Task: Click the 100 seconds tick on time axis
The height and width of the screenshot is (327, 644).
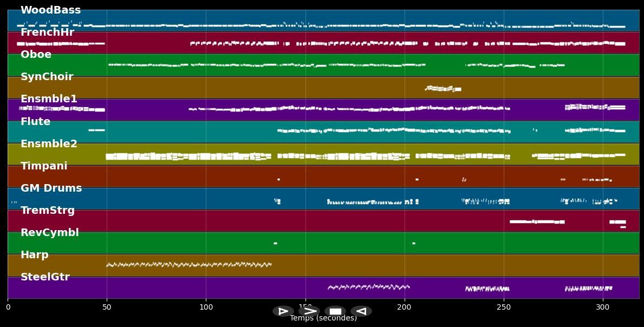Action: point(206,308)
